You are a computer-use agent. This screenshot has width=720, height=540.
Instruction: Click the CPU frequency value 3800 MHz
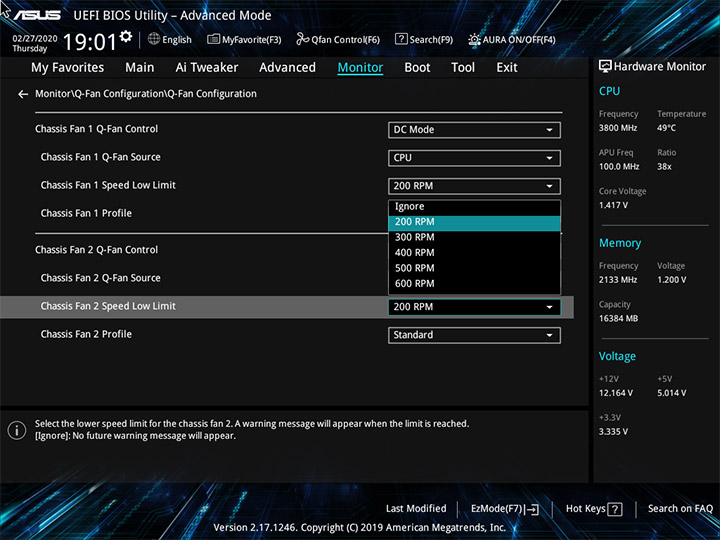(x=618, y=128)
